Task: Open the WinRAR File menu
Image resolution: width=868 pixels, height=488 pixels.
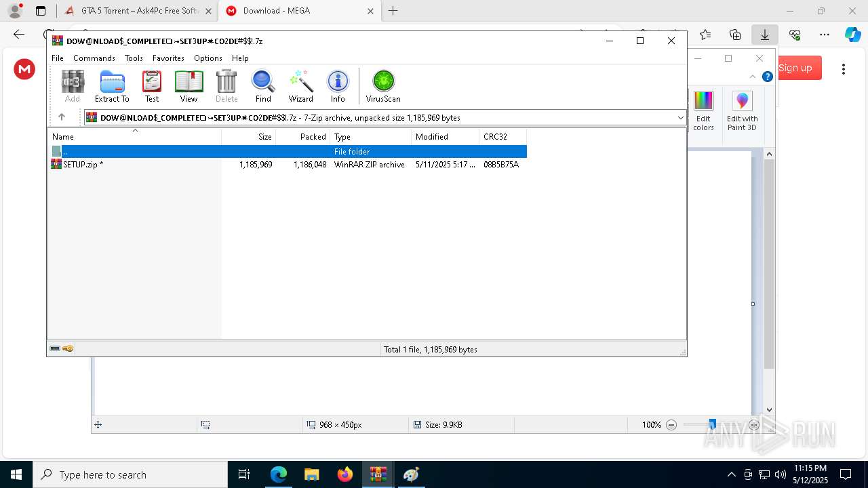Action: 58,58
